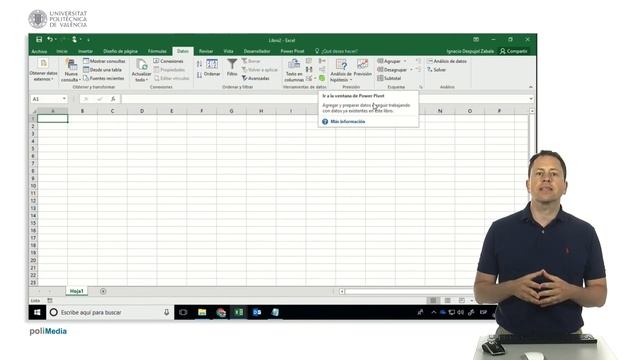Switch to the Revisar tab

click(x=206, y=51)
